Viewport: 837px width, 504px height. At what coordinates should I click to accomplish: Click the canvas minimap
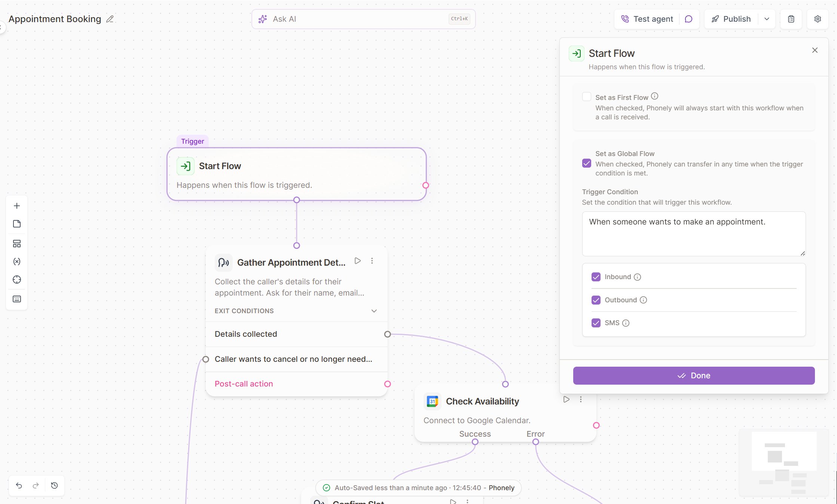coord(784,463)
